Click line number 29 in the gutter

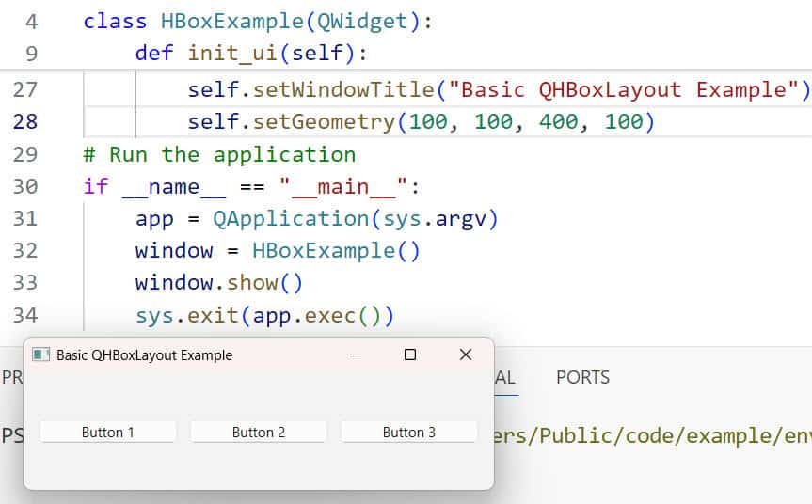[25, 155]
